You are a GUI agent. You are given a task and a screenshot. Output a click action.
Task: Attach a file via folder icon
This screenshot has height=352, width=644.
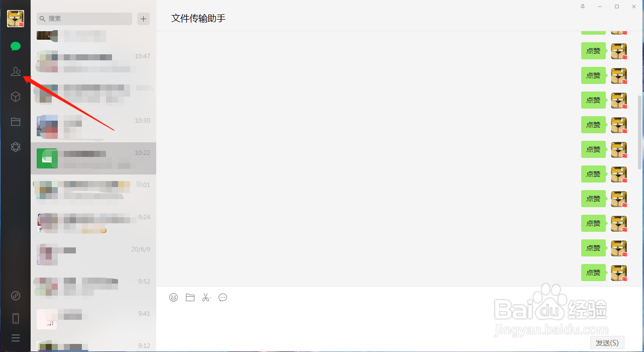(190, 297)
